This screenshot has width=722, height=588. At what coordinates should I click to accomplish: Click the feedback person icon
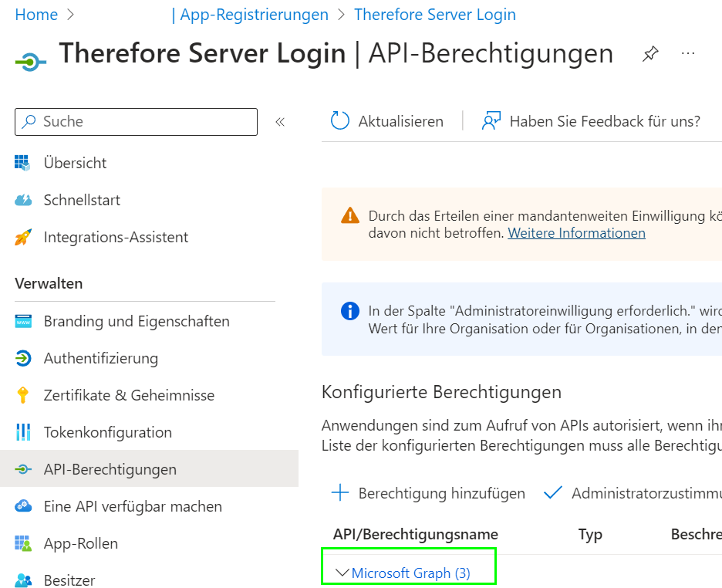pos(491,121)
